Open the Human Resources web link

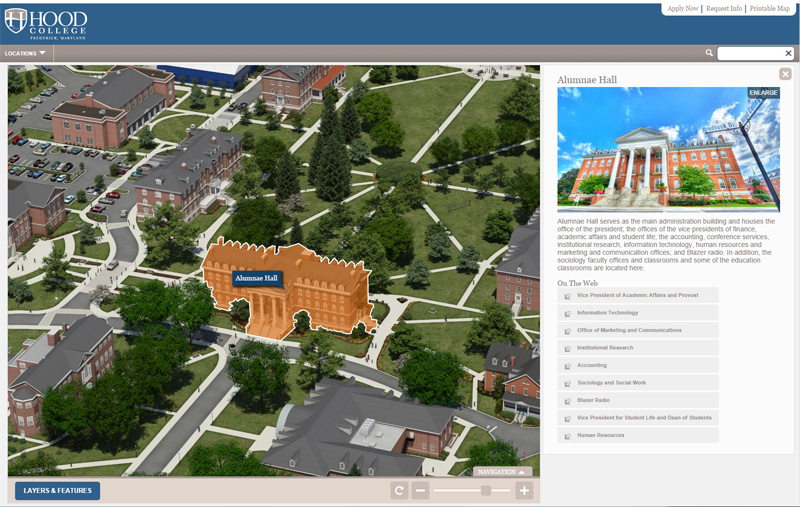[x=600, y=435]
